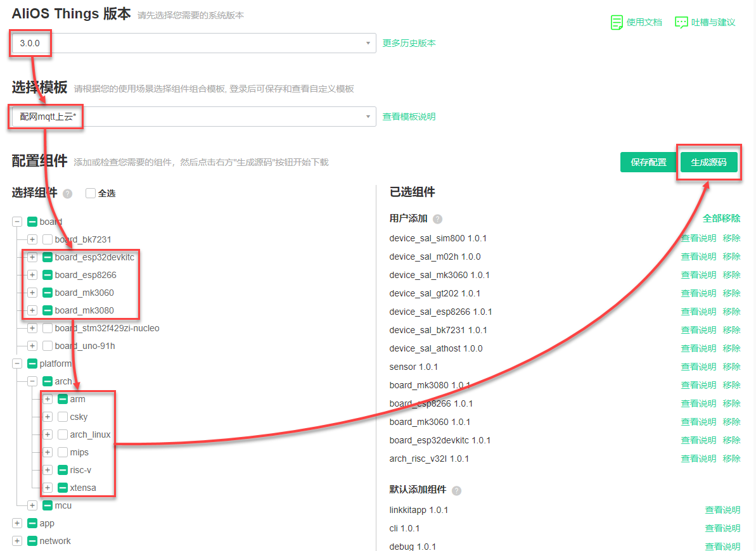
Task: Collapse the board tree node
Action: pos(17,222)
